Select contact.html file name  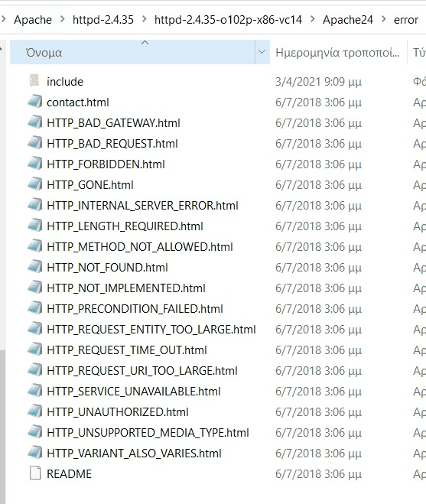coord(78,102)
